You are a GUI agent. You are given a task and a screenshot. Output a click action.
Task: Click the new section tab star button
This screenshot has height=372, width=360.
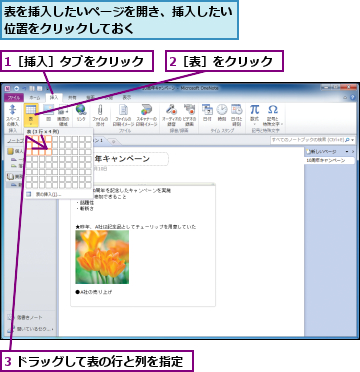(113, 141)
